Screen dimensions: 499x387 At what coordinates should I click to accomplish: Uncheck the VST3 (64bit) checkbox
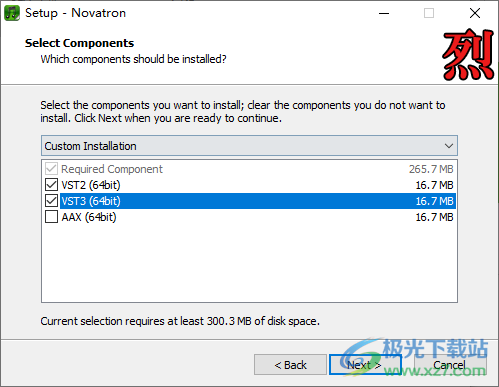click(51, 201)
